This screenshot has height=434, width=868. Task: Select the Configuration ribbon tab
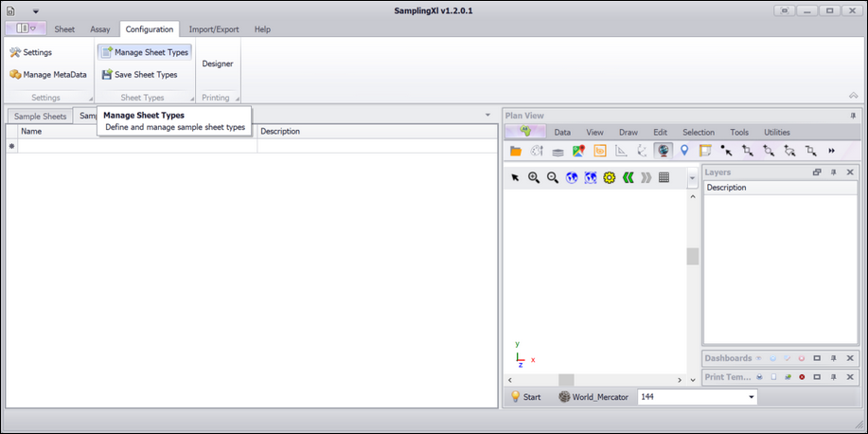click(x=150, y=29)
